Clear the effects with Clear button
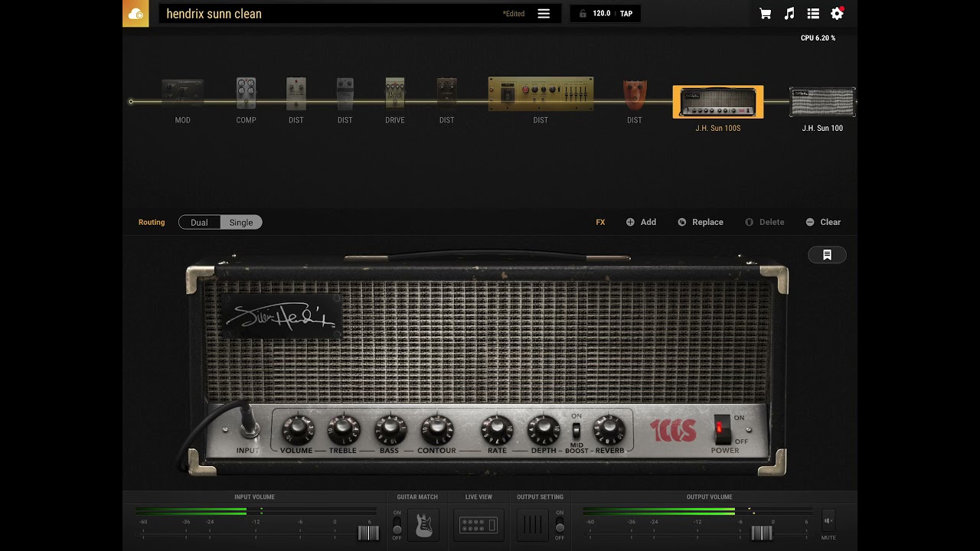This screenshot has height=551, width=980. (823, 222)
